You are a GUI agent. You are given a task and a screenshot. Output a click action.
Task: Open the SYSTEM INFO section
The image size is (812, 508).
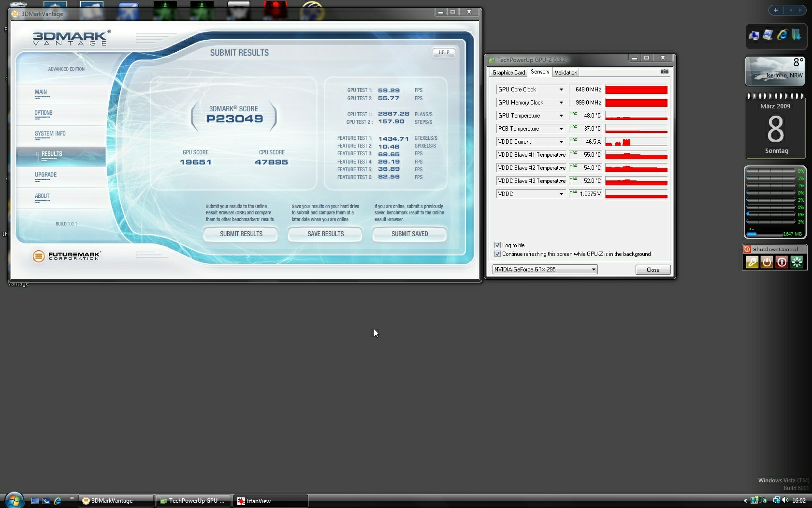coord(61,136)
